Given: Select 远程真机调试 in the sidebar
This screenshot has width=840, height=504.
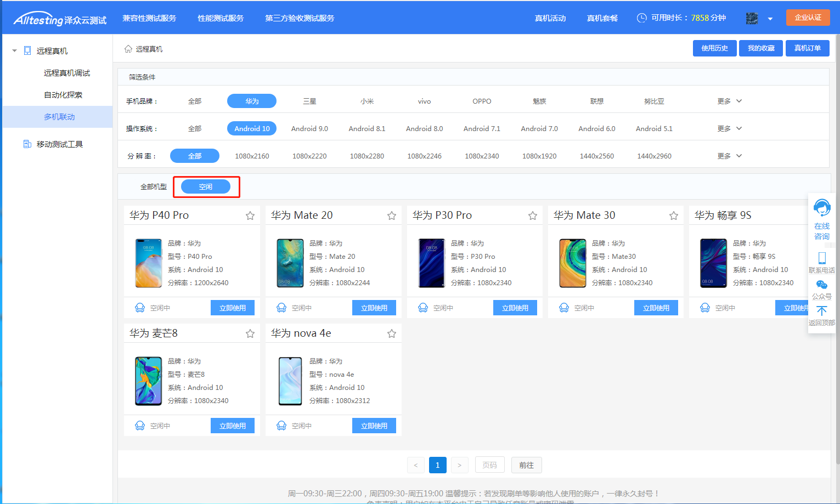Looking at the screenshot, I should pos(67,73).
